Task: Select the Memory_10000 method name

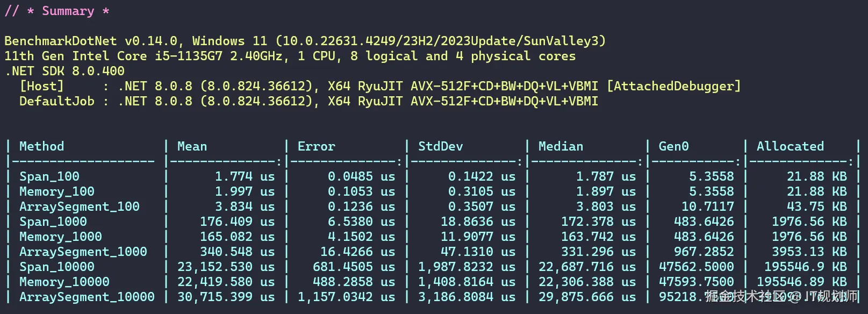Action: pyautogui.click(x=64, y=282)
